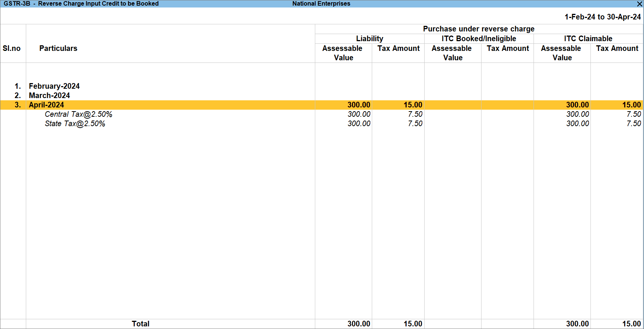Select the ITC Claimable column header
The image size is (644, 329).
coord(588,39)
